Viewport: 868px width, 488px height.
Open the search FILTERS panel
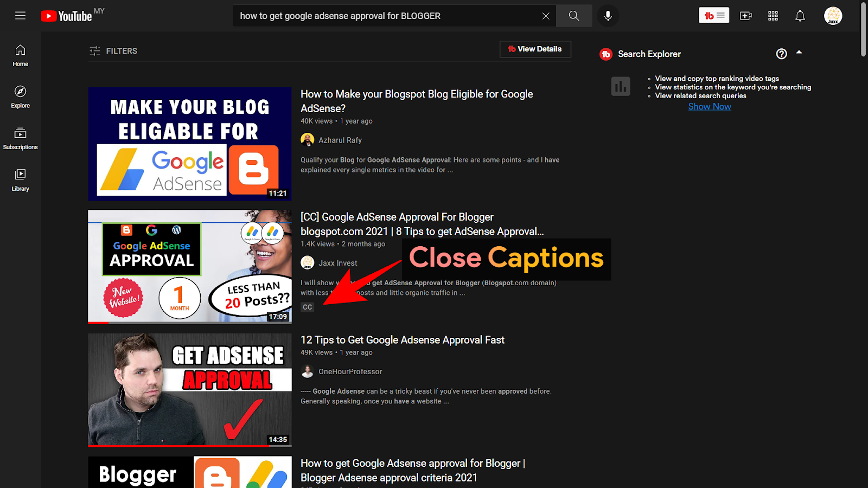pyautogui.click(x=113, y=51)
